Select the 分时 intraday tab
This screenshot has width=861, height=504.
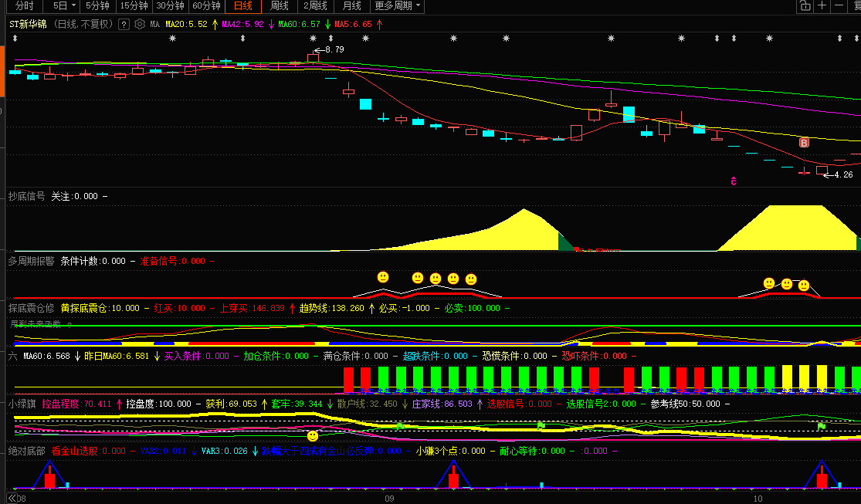[25, 6]
